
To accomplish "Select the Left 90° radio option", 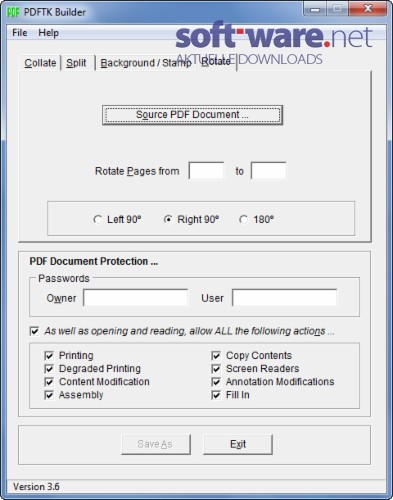I will coord(117,219).
